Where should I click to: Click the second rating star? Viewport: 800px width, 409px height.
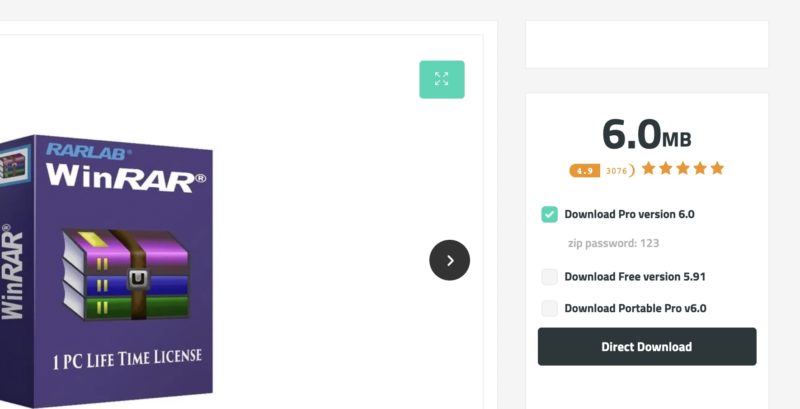point(666,169)
